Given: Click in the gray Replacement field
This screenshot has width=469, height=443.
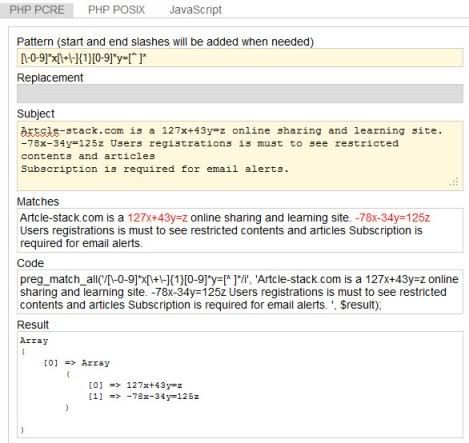Looking at the screenshot, I should [240, 94].
